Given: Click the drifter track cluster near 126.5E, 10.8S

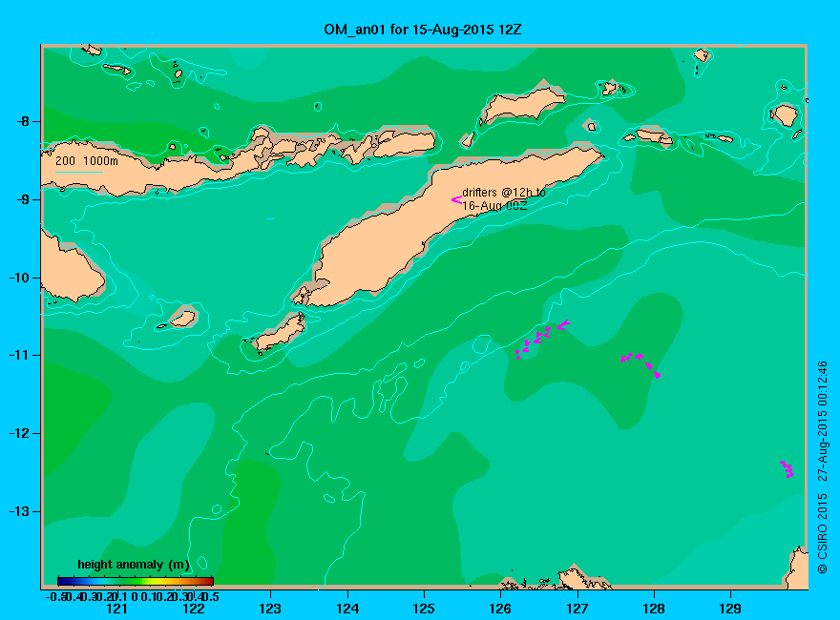Looking at the screenshot, I should pos(541,339).
